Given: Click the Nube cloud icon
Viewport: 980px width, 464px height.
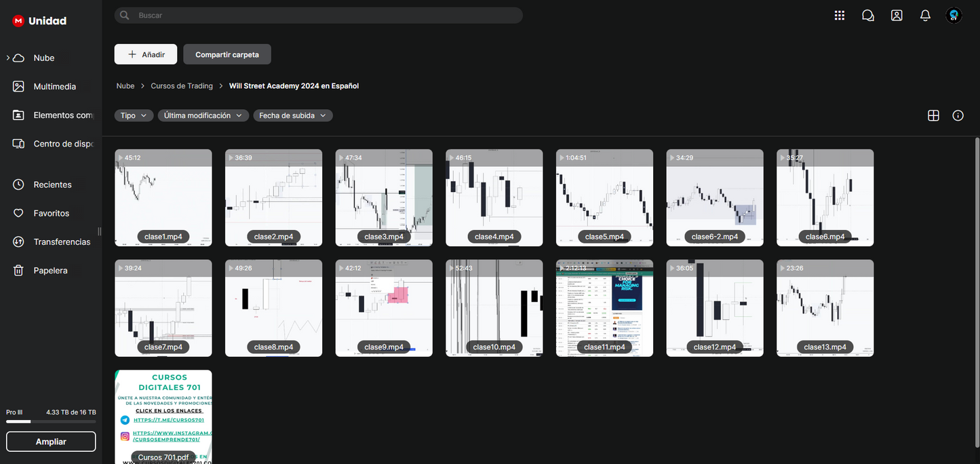Looking at the screenshot, I should [19, 58].
